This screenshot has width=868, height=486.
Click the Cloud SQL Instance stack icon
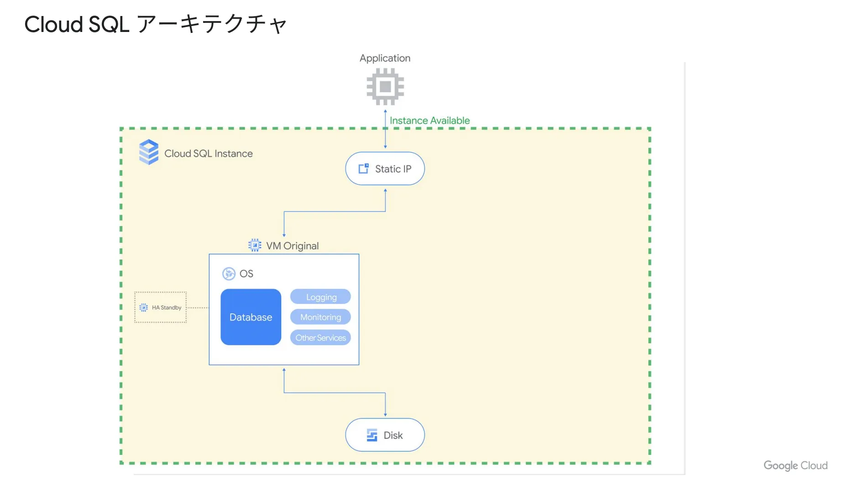(149, 152)
